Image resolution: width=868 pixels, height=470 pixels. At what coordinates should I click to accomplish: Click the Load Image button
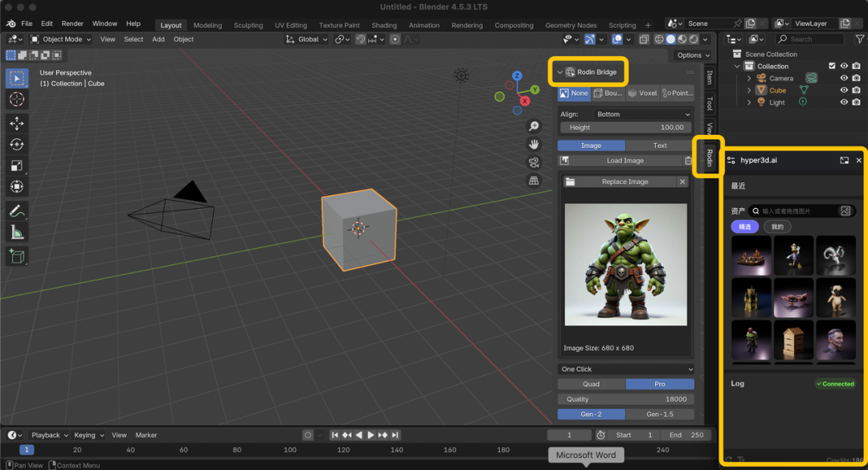[x=625, y=161]
